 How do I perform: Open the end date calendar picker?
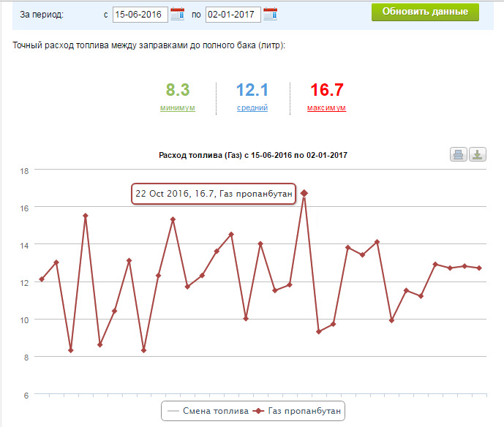tap(270, 14)
